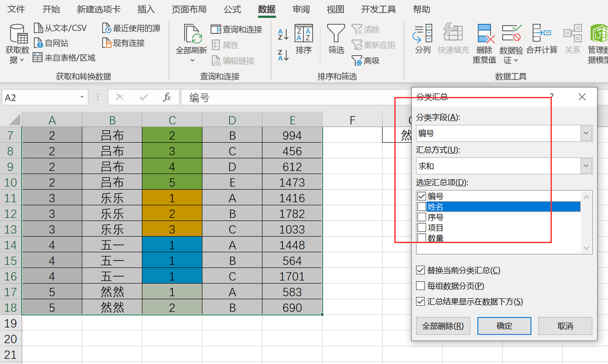Expand 获取数据 dropdown arrow
Image resolution: width=608 pixels, height=364 pixels.
[x=21, y=60]
